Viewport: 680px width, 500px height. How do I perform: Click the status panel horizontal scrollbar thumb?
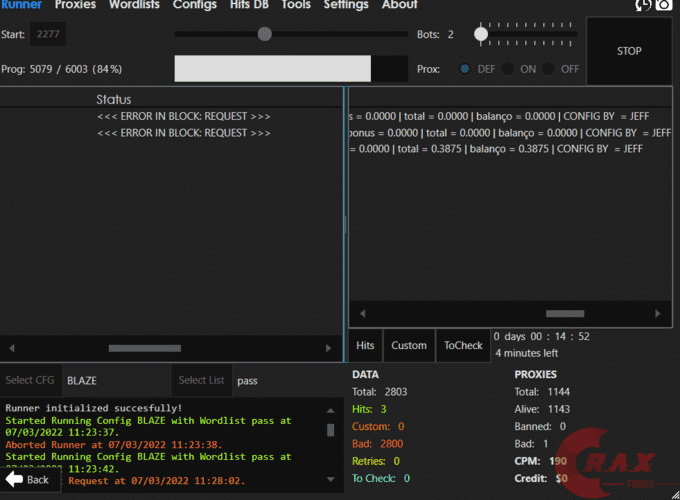[144, 348]
